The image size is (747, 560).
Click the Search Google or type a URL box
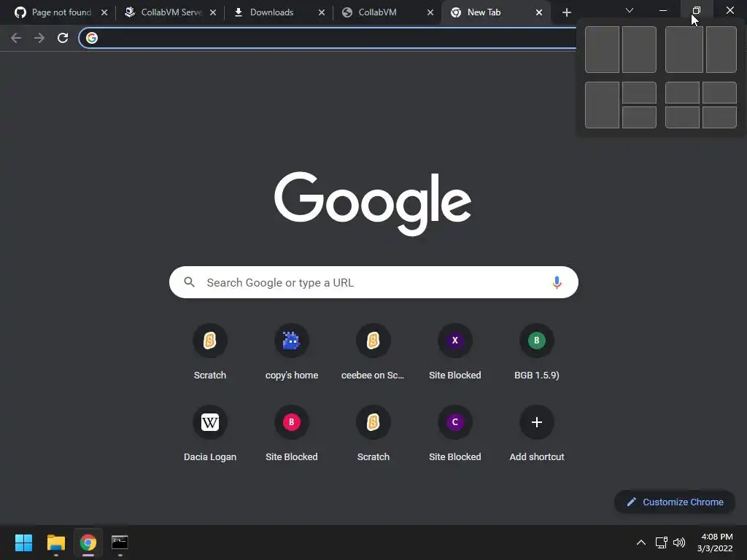pos(373,282)
